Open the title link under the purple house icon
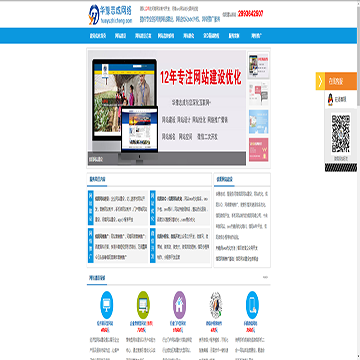The image size is (360, 360). (179, 323)
